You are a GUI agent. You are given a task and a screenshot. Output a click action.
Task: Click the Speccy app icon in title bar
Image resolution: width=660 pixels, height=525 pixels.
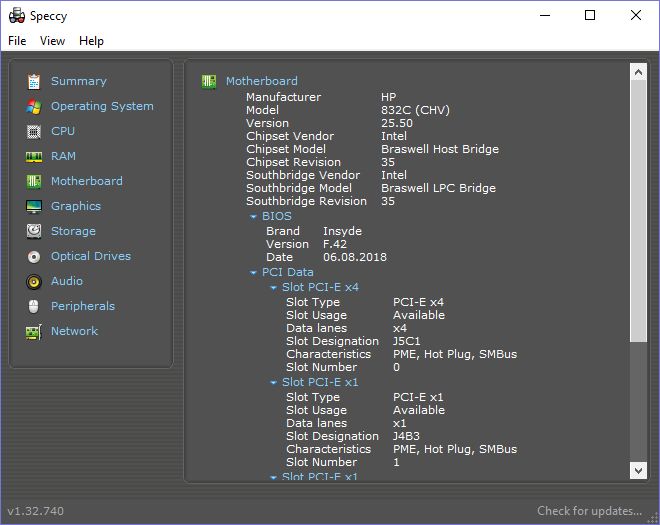tap(17, 16)
